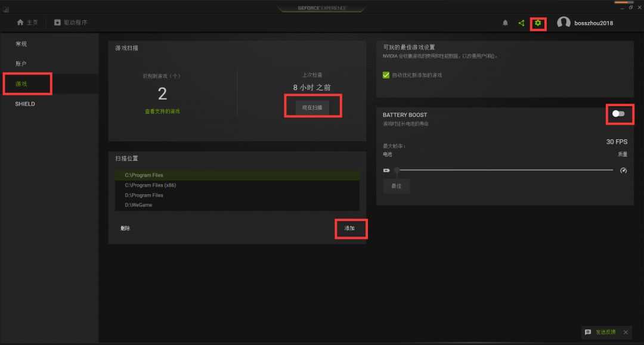The height and width of the screenshot is (345, 644).
Task: Click the green share icon
Action: (521, 23)
